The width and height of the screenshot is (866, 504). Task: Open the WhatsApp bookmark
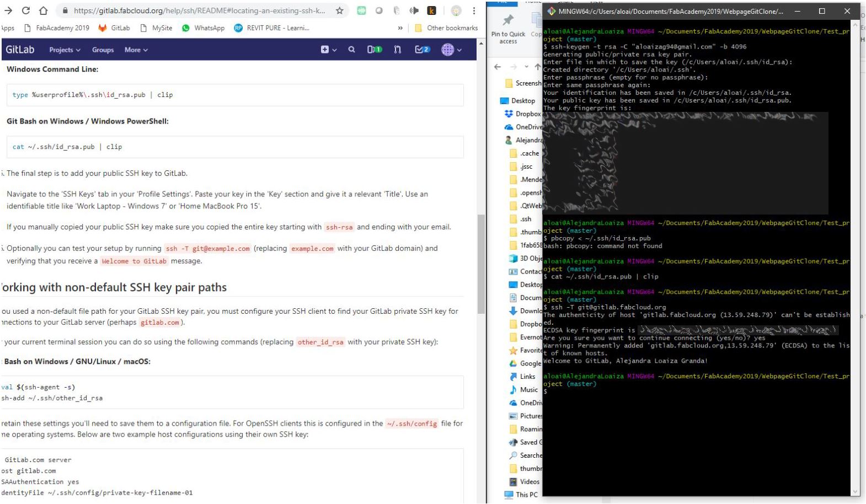point(203,28)
